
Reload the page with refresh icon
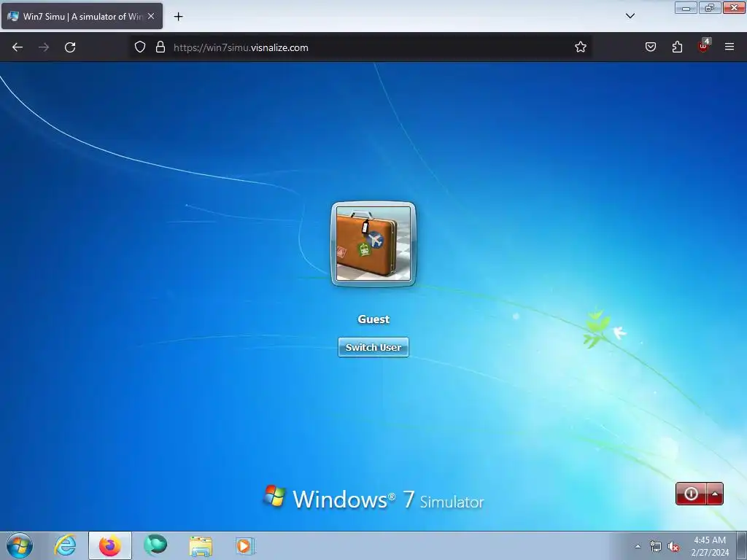tap(70, 47)
